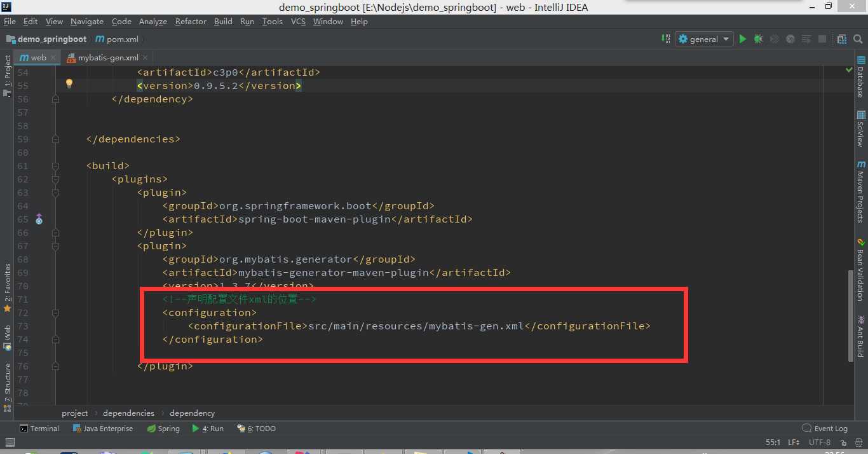This screenshot has height=454, width=868.
Task: Open the 2: Favorites tool window
Action: click(7, 288)
